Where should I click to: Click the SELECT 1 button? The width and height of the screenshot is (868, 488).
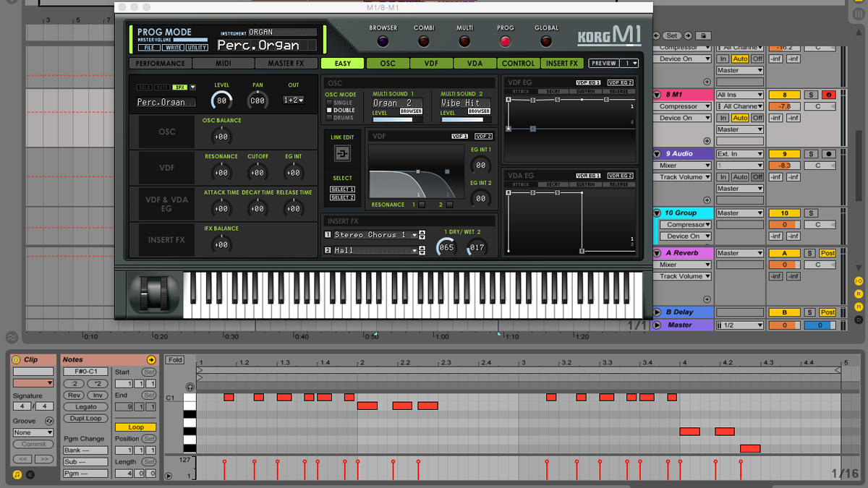342,189
